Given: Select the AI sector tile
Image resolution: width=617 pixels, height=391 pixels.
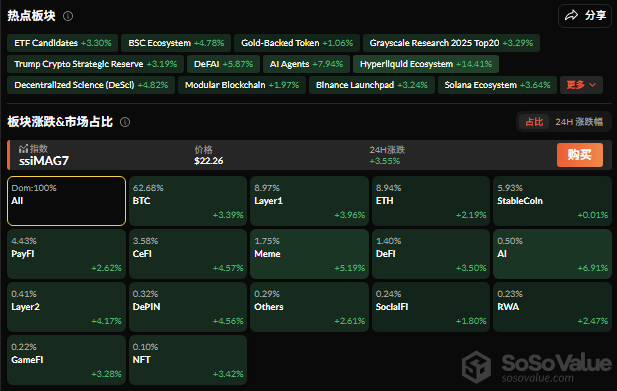Looking at the screenshot, I should [552, 254].
